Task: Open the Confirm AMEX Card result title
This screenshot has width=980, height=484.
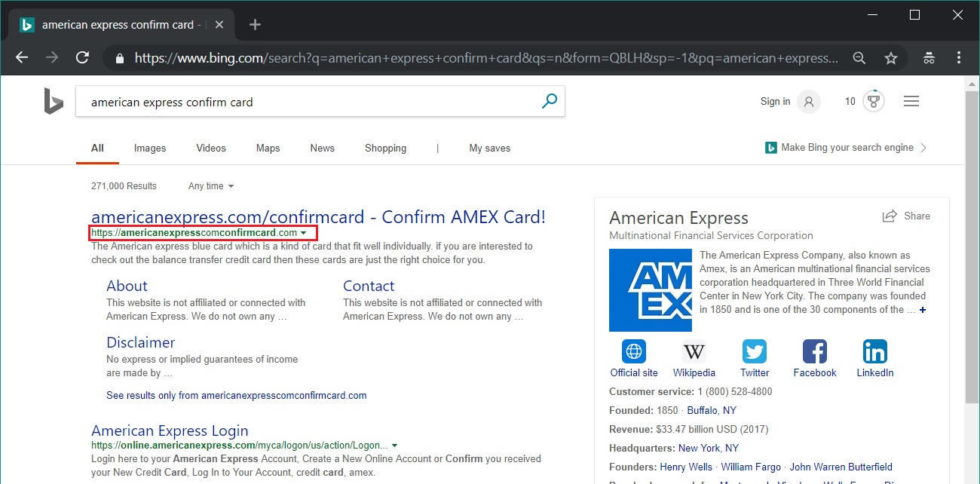Action: (318, 217)
